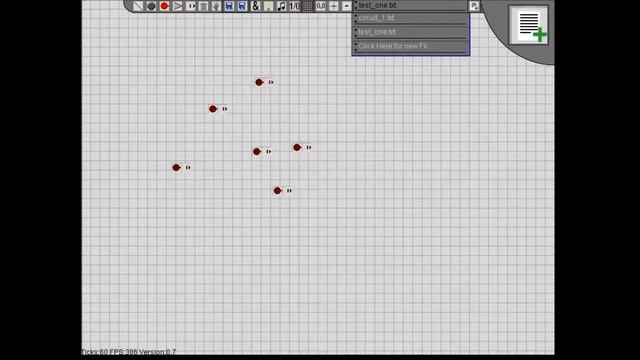Open the test_one.txt file selector field
The image size is (640, 360).
pyautogui.click(x=410, y=5)
